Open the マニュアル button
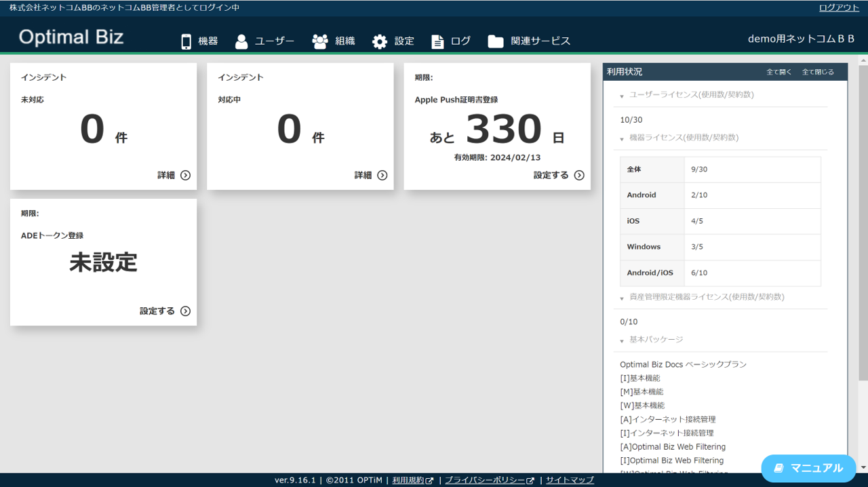The image size is (868, 487). 808,468
